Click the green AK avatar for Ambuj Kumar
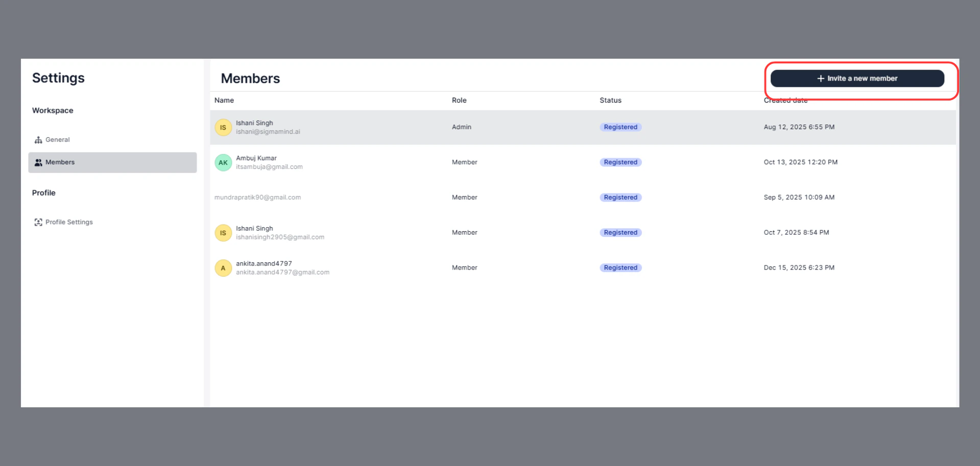 click(x=223, y=163)
